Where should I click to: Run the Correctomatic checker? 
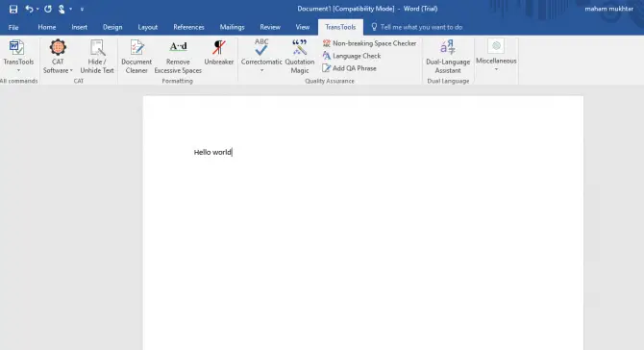(x=261, y=52)
